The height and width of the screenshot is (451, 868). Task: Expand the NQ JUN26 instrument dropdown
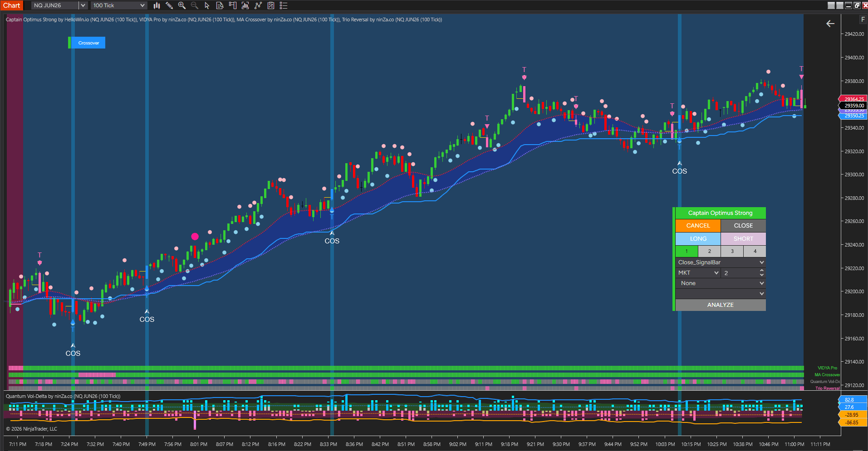[x=83, y=5]
